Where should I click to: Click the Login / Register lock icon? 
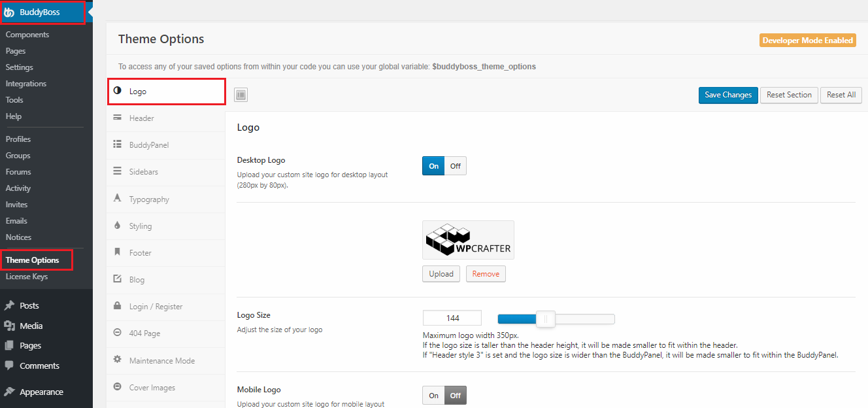(x=117, y=305)
